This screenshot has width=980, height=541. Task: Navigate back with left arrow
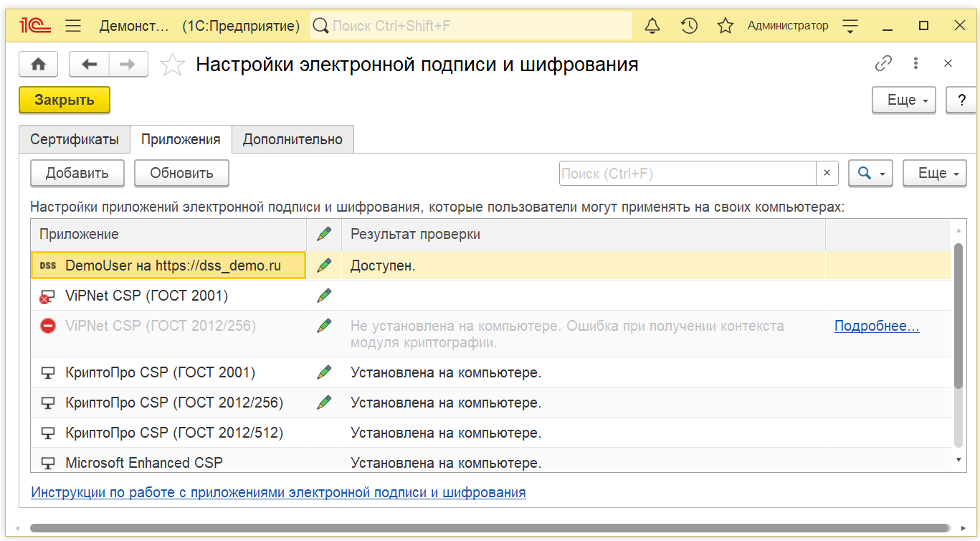[x=89, y=64]
